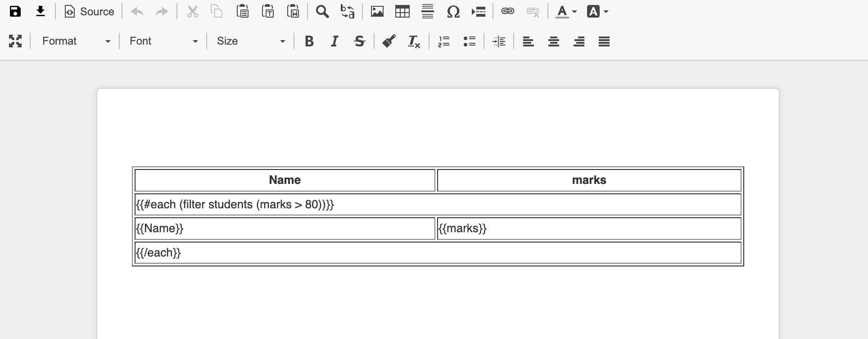The image size is (868, 339).
Task: Maximize the editor with the expand icon
Action: coord(15,41)
